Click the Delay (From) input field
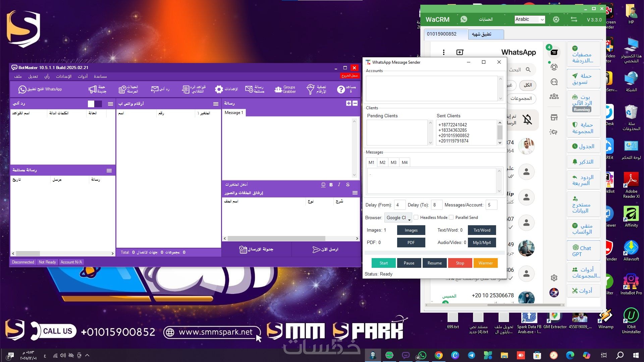 (399, 205)
